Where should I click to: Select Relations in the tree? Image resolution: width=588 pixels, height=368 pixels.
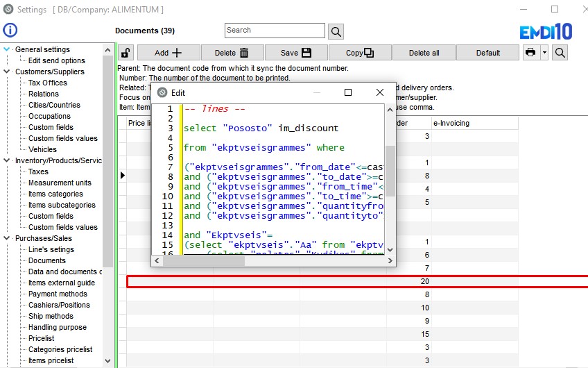pos(44,94)
